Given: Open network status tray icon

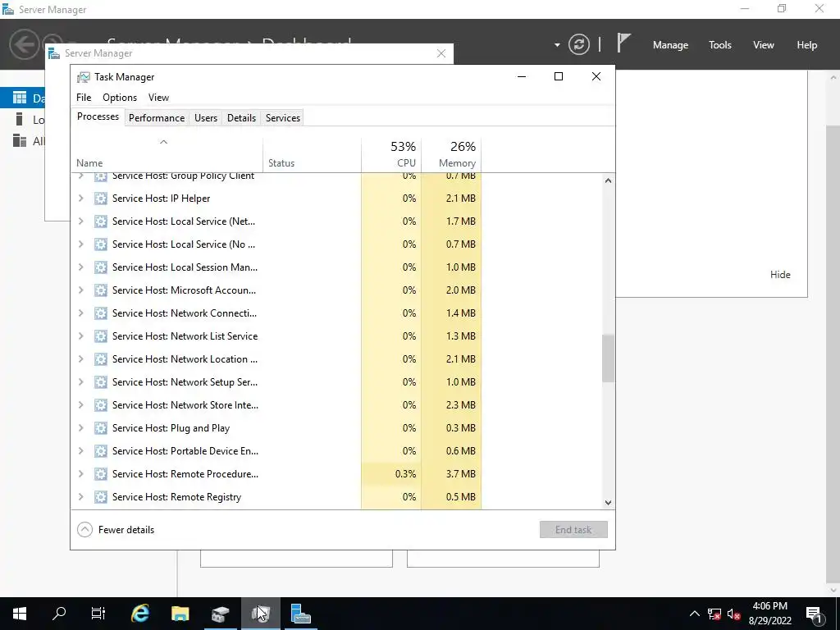Looking at the screenshot, I should click(714, 614).
